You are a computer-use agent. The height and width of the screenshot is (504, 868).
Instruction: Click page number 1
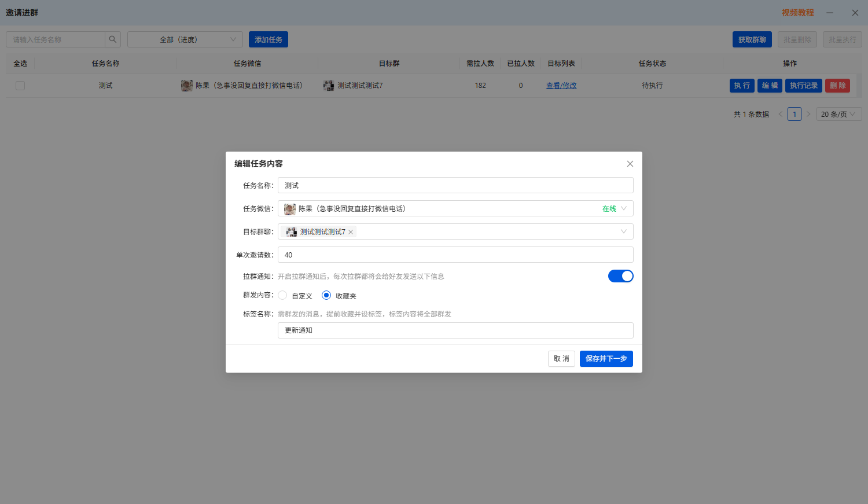click(795, 114)
